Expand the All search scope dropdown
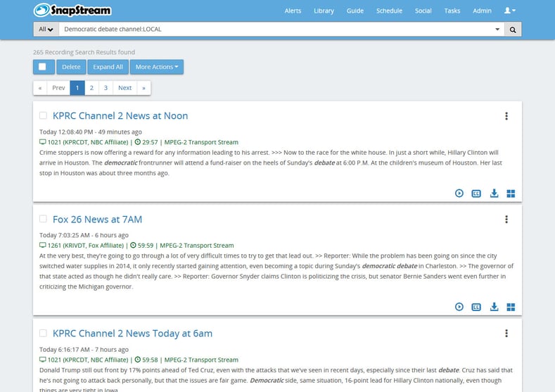The height and width of the screenshot is (392, 555). (46, 30)
